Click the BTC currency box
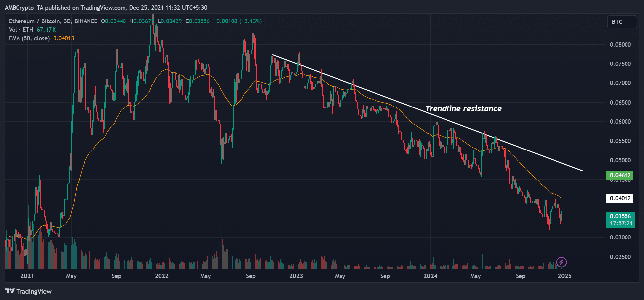 pos(622,22)
